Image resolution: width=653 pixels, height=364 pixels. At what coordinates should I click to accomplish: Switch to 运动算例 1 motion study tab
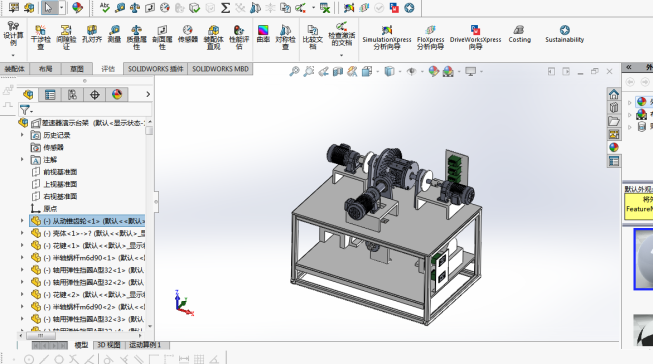click(145, 345)
